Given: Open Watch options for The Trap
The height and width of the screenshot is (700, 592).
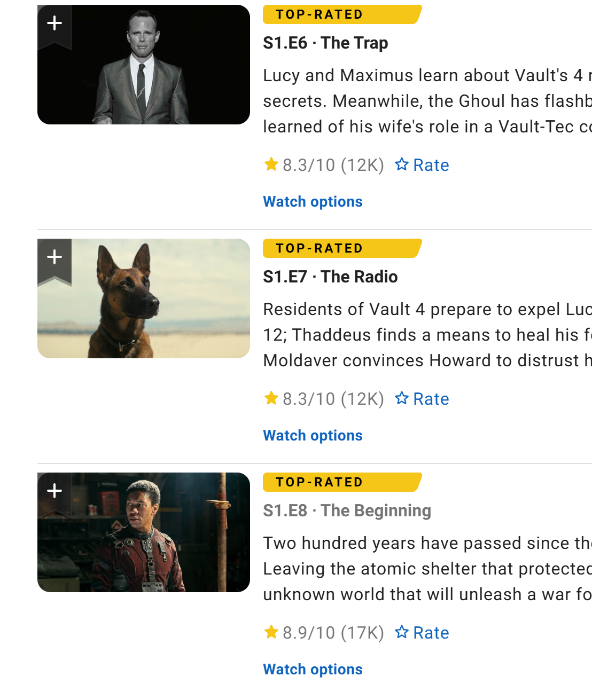Looking at the screenshot, I should click(x=313, y=202).
